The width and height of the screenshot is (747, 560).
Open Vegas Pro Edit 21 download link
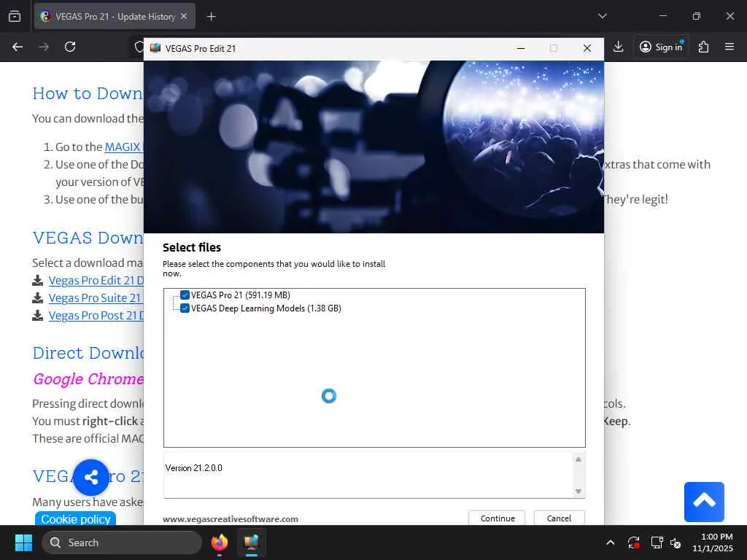[96, 281]
